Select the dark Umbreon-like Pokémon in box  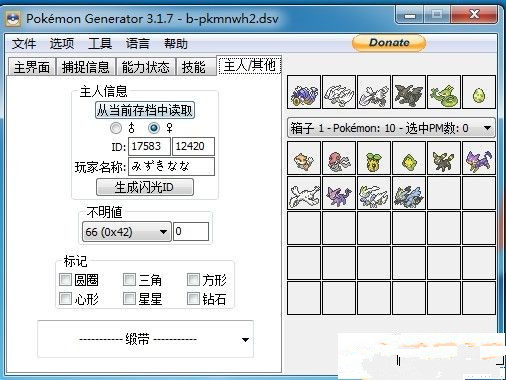coord(444,158)
